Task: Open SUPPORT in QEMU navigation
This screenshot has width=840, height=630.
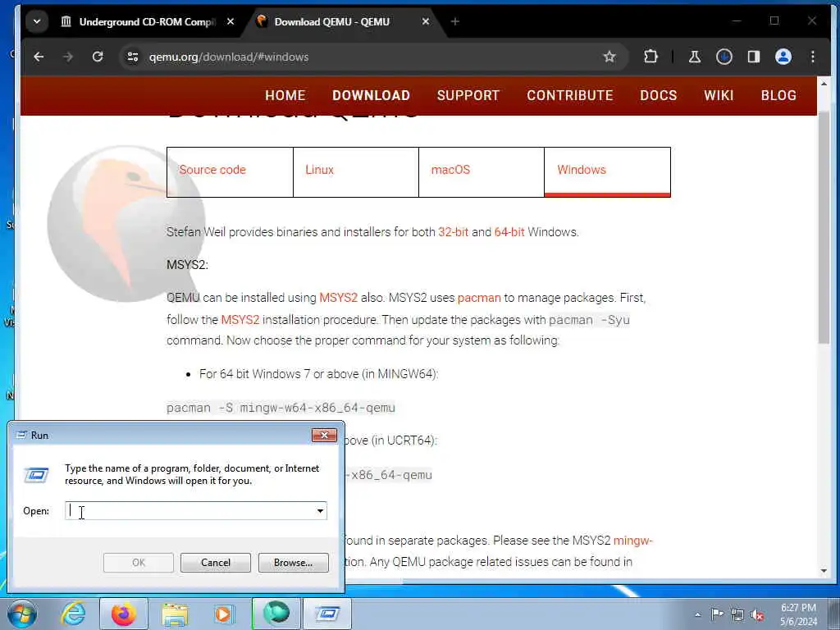Action: 468,95
